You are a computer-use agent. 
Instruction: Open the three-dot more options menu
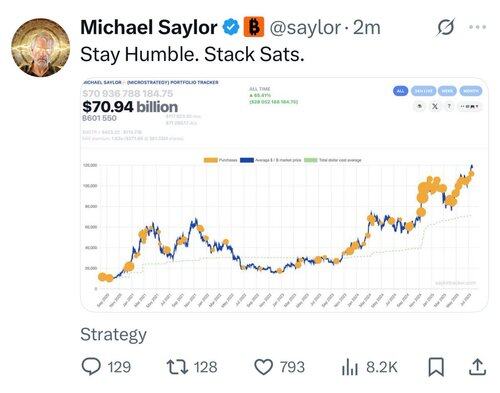(477, 27)
